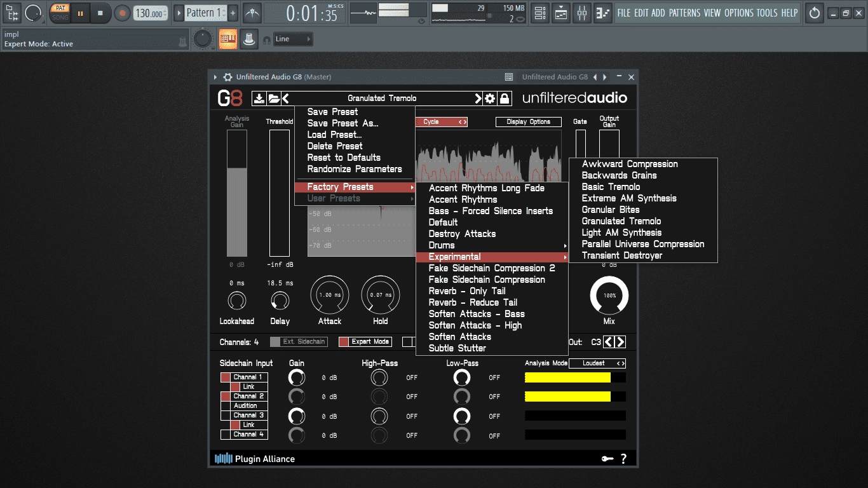Click the add pattern plus button
868x488 pixels.
[x=233, y=13]
